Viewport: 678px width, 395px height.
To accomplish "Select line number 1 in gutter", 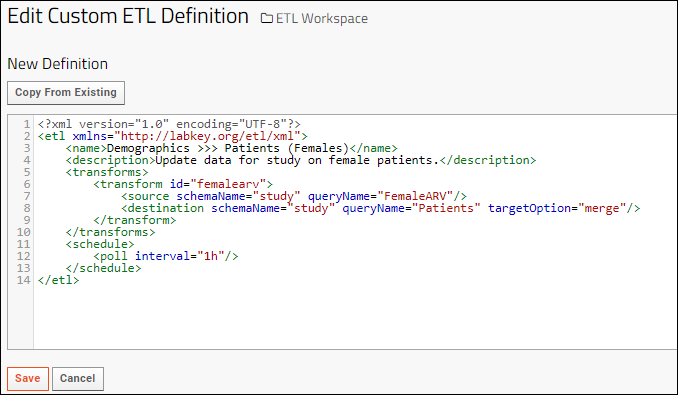I will point(26,124).
